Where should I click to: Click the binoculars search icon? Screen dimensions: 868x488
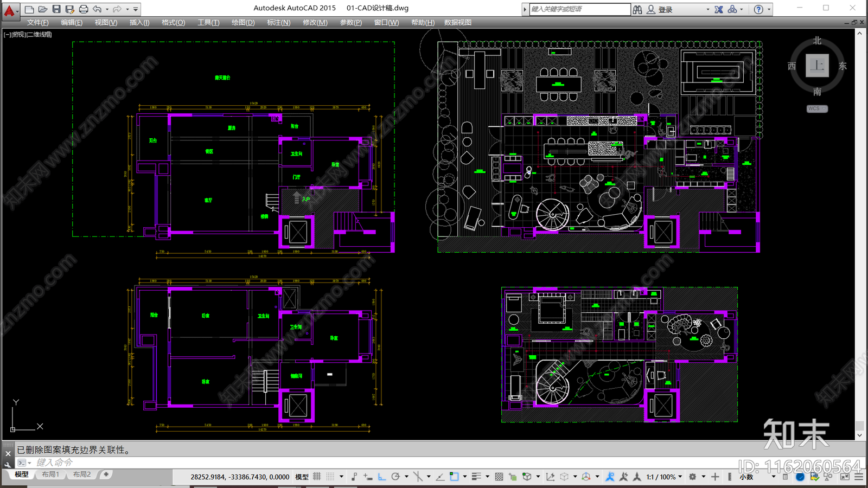(x=637, y=9)
